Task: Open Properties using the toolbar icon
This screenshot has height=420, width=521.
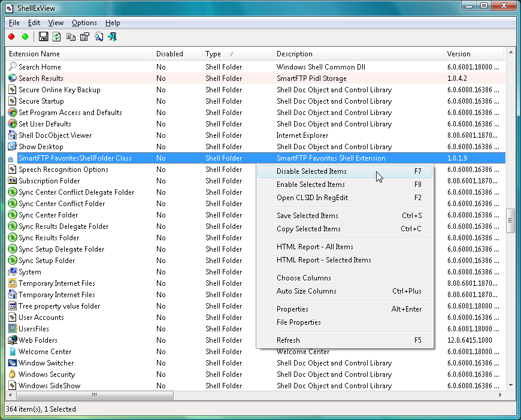Action: point(84,37)
